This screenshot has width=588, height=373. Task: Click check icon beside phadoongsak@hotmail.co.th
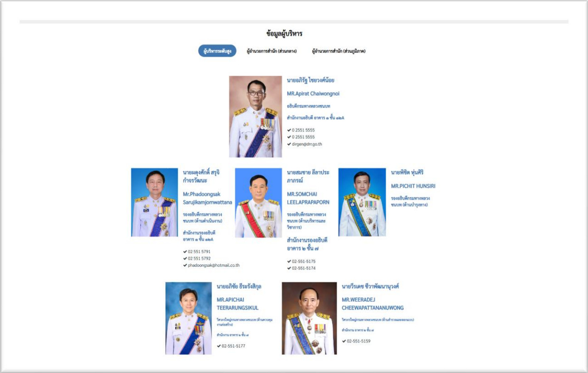coord(185,266)
